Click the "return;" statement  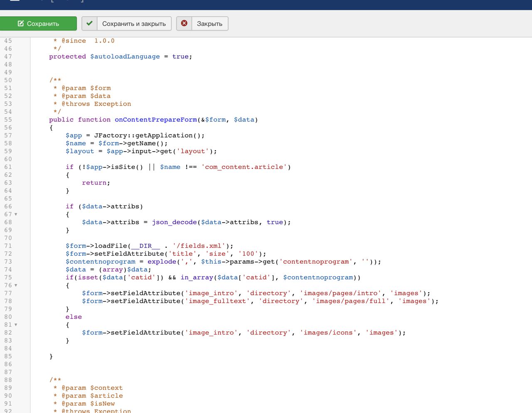coord(96,183)
